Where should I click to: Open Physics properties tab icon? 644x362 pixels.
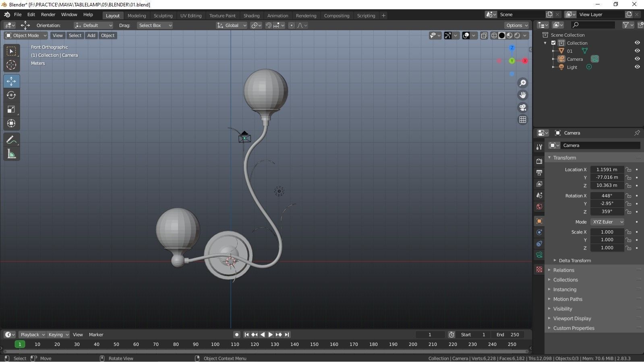[x=539, y=232]
